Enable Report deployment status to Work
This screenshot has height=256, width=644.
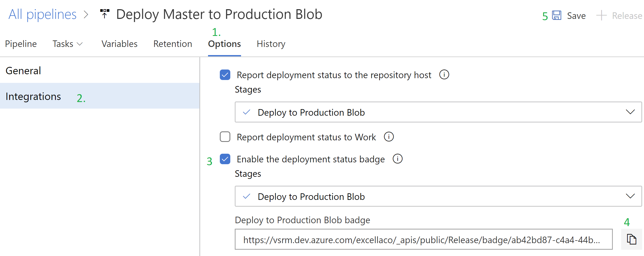pyautogui.click(x=225, y=137)
